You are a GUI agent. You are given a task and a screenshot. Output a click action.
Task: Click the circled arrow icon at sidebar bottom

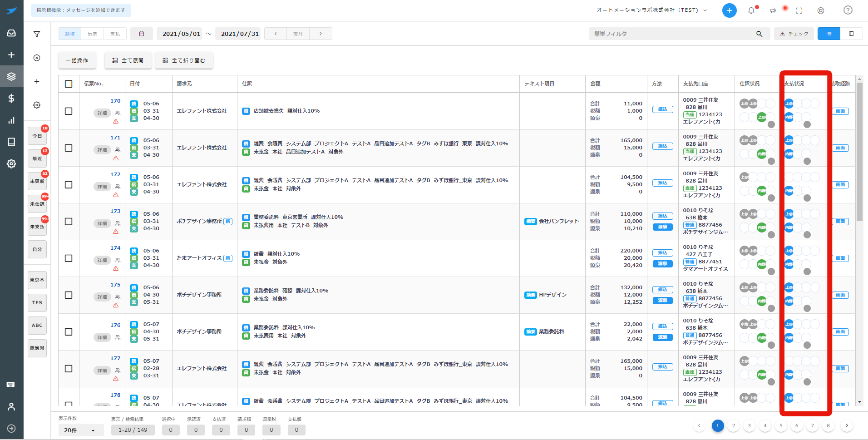click(x=11, y=429)
